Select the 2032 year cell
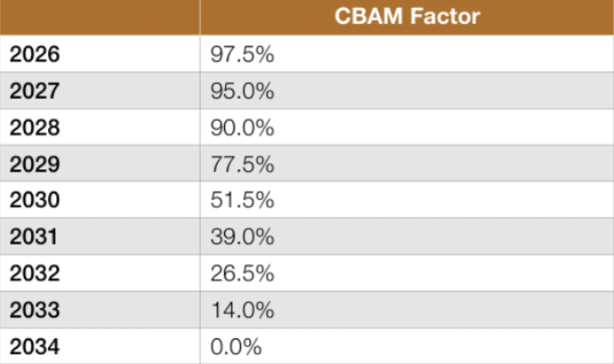This screenshot has width=614, height=364. coord(35,273)
